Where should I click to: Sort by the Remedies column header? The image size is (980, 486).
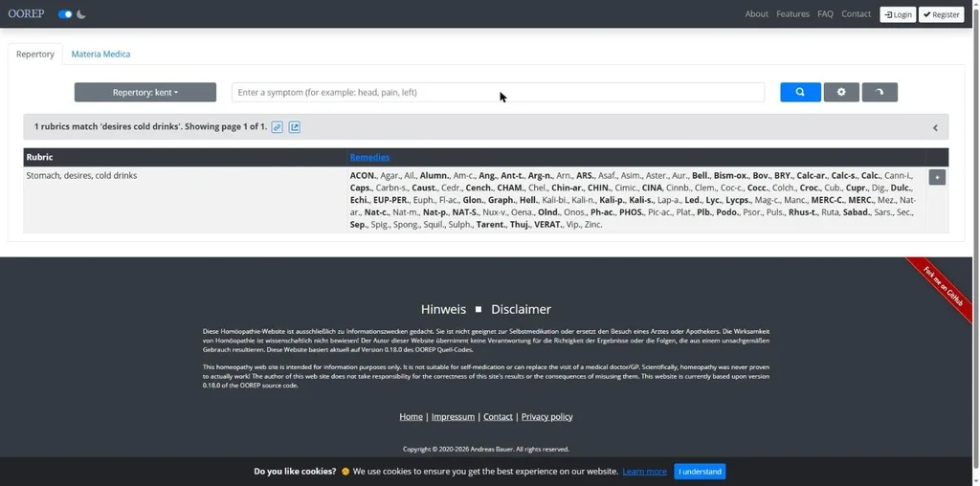coord(369,157)
